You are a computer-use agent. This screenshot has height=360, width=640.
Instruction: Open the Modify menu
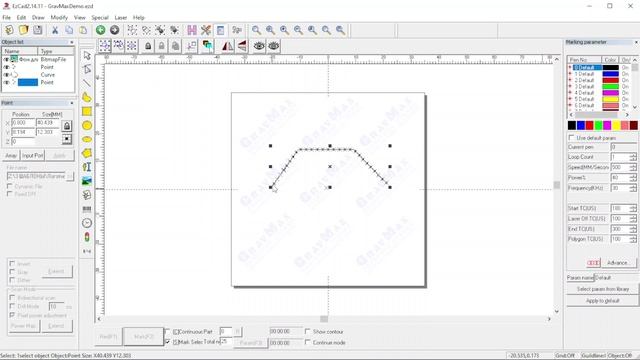(x=59, y=18)
